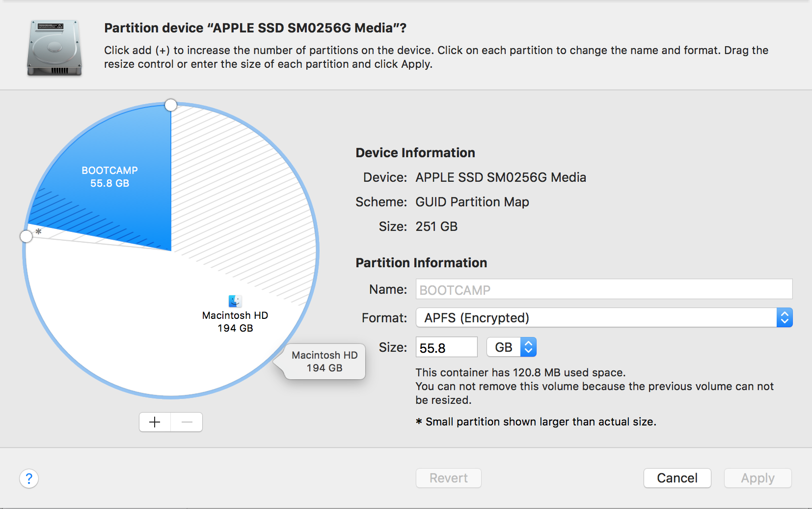This screenshot has width=812, height=509.
Task: Click the hard drive device icon
Action: [x=54, y=48]
